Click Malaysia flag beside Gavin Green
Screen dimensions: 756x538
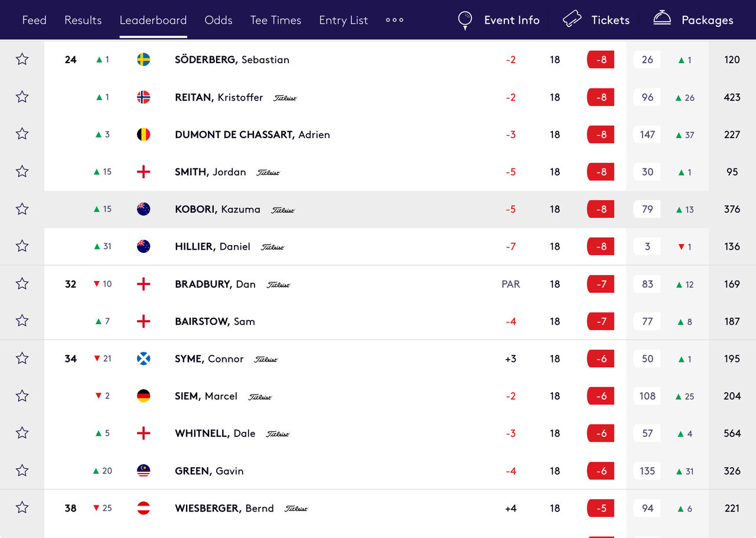(144, 471)
